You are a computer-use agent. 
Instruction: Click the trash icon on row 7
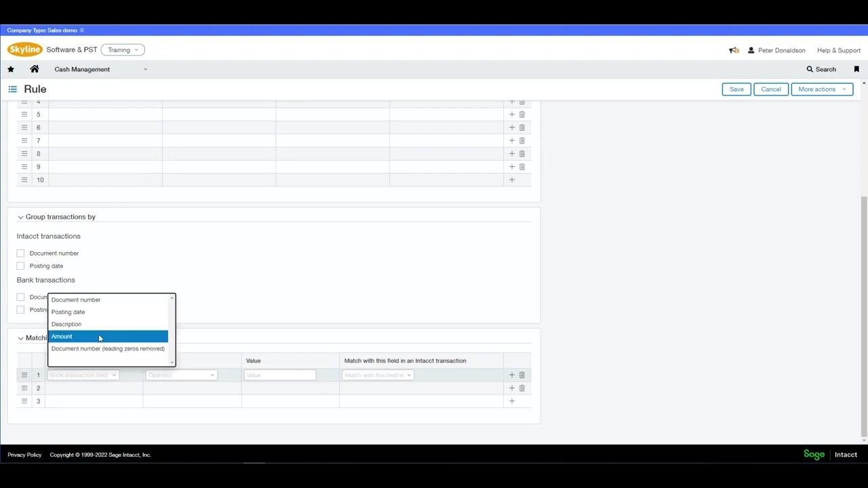[522, 140]
